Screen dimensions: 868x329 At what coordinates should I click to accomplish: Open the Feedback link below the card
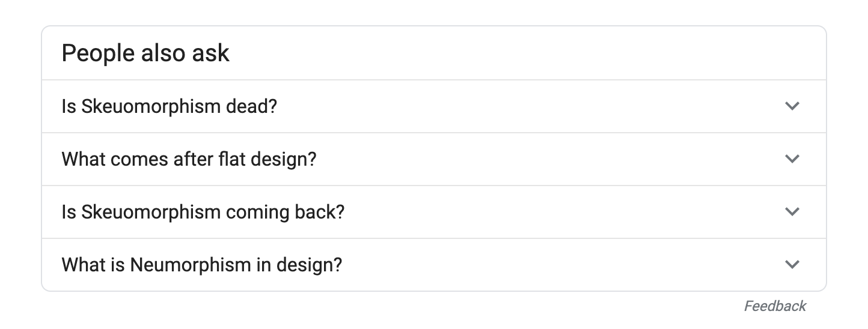tap(775, 306)
